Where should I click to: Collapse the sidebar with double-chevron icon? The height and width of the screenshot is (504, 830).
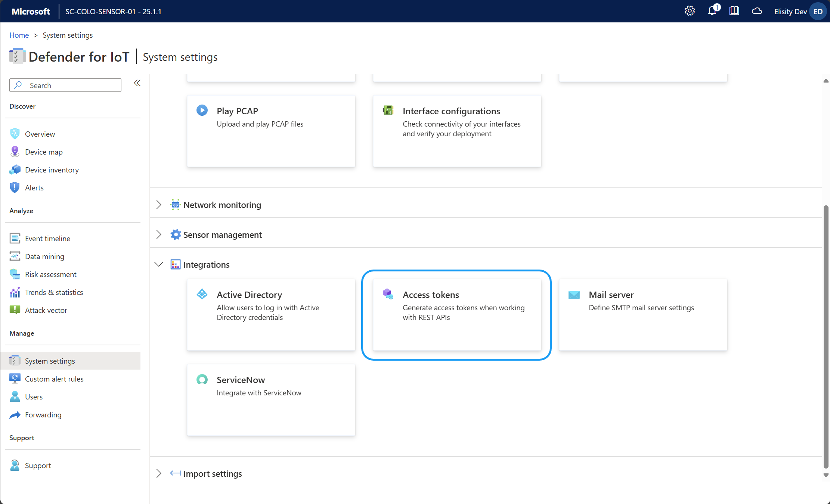click(137, 83)
